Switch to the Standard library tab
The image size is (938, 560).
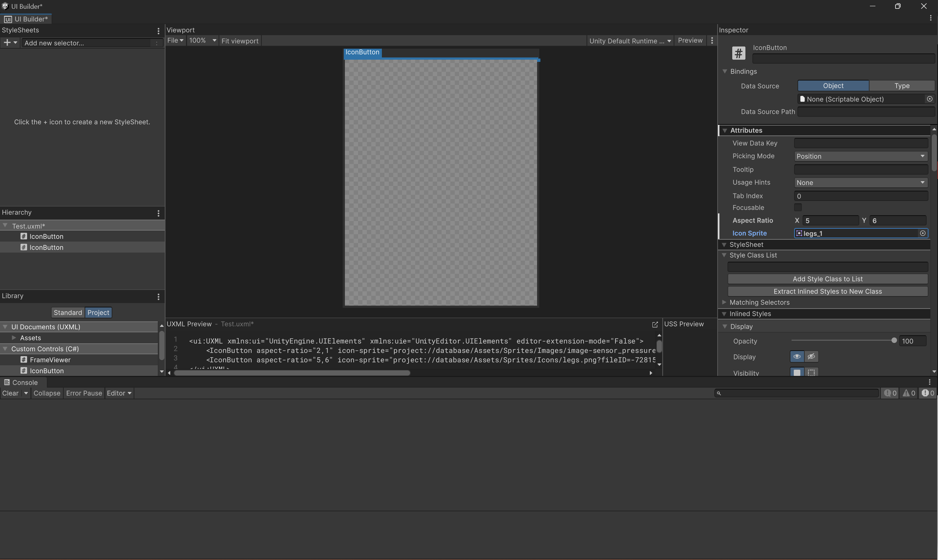[x=68, y=312]
